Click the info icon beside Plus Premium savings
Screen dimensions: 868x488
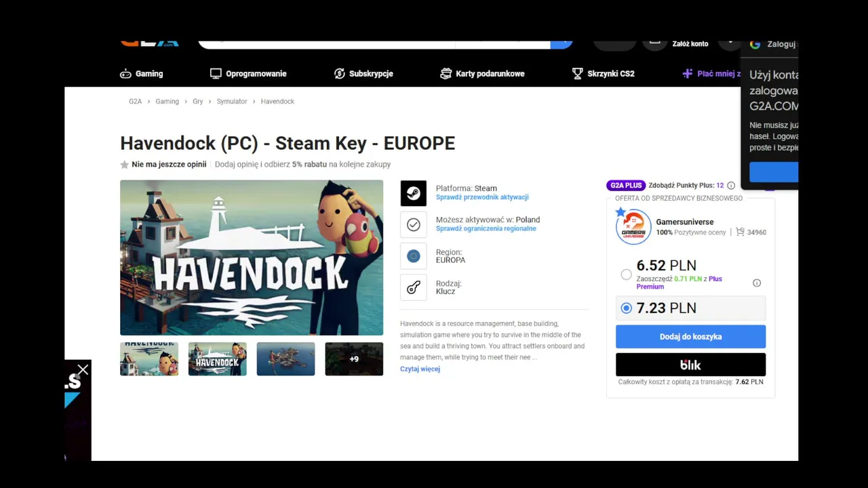(757, 283)
